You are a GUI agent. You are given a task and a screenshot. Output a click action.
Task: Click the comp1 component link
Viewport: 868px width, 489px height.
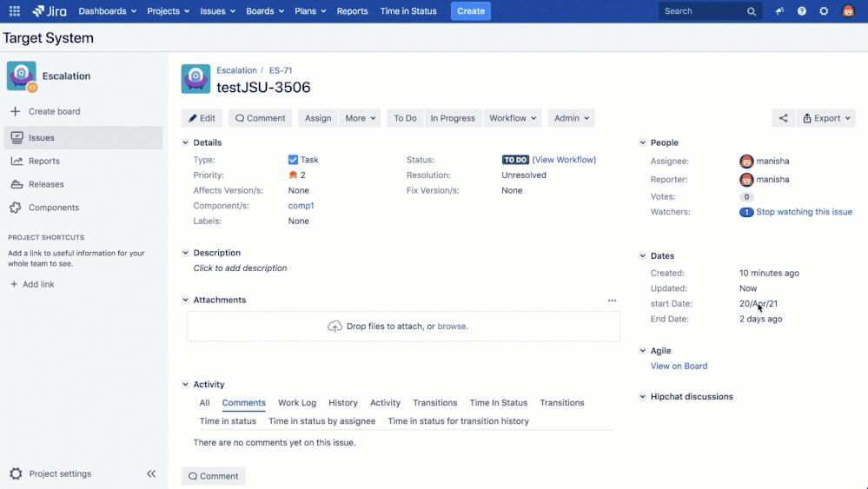[x=301, y=206]
